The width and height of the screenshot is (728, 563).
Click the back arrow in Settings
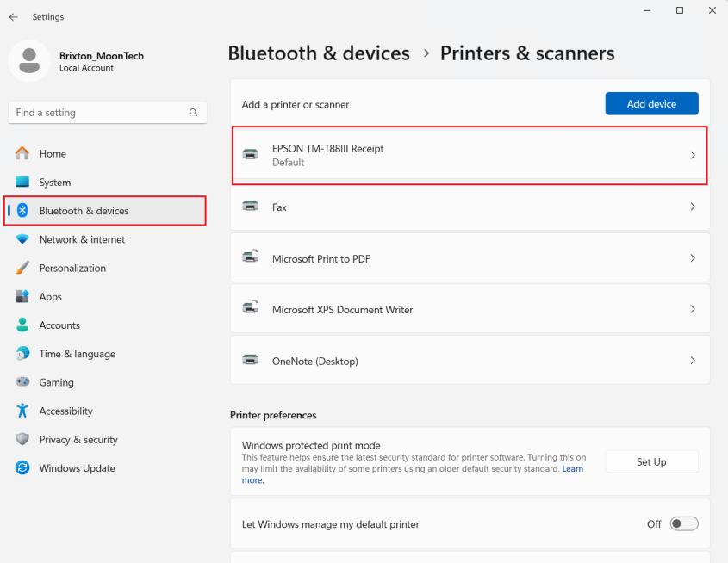tap(14, 17)
